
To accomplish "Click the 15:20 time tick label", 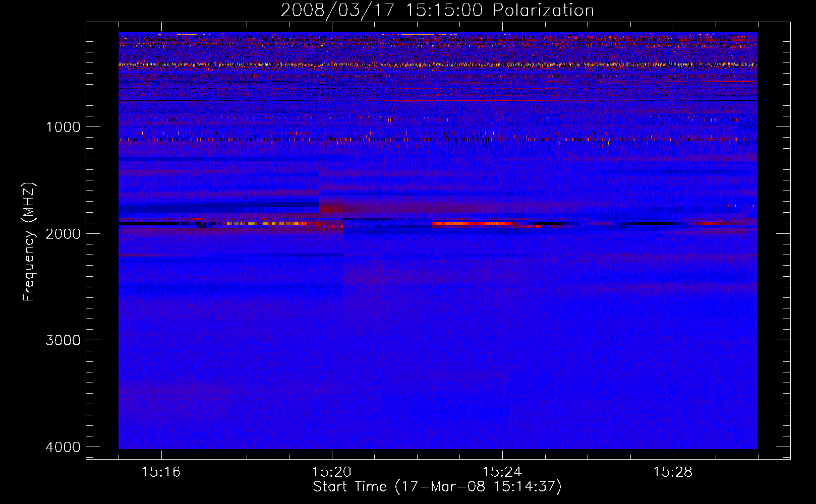I will pyautogui.click(x=332, y=472).
